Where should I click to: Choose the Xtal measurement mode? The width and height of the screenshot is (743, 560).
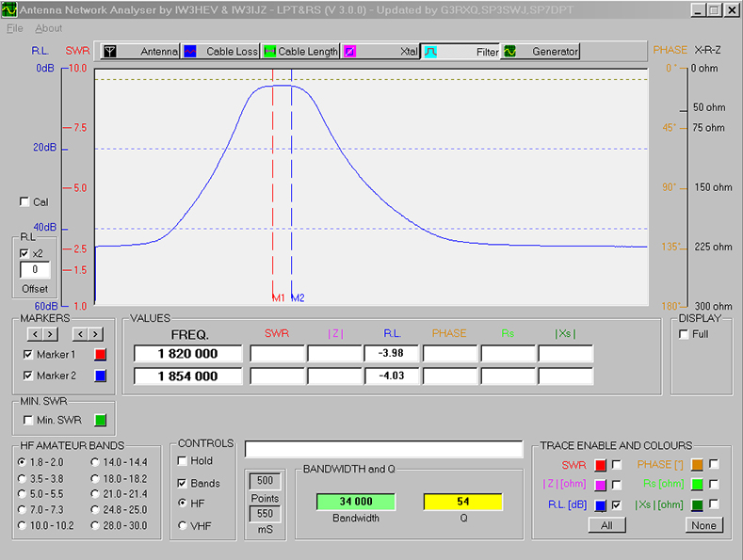380,52
